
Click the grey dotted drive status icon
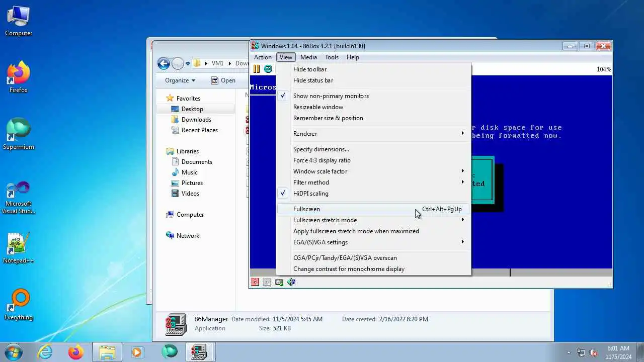tap(267, 282)
